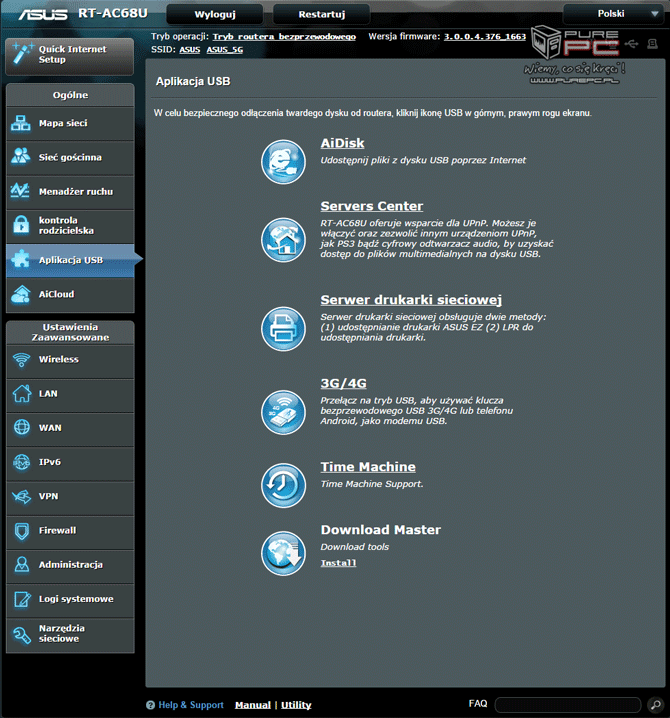Click the Wireless signal icon

[21, 360]
